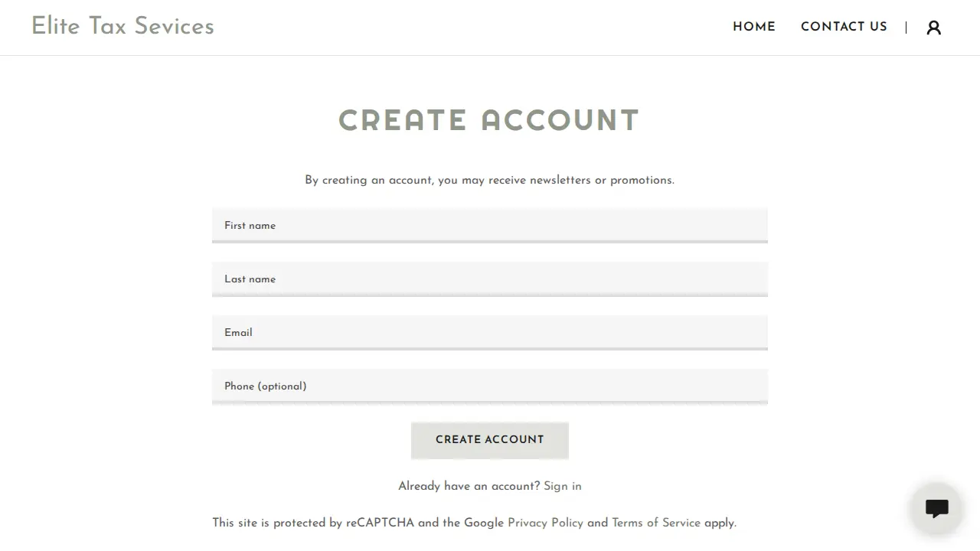
Task: Click into the Email field
Action: point(490,333)
